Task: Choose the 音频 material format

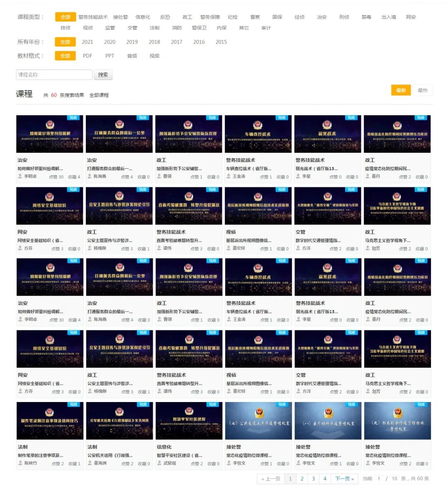Action: (x=132, y=56)
